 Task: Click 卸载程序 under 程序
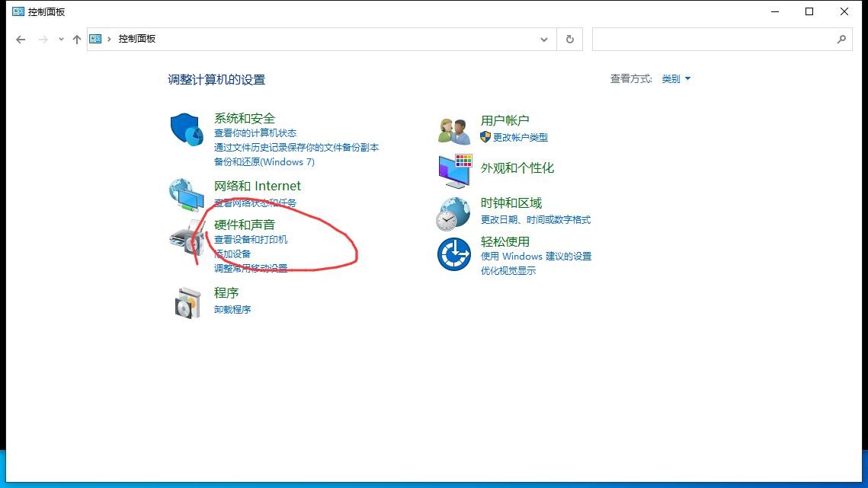(x=232, y=309)
